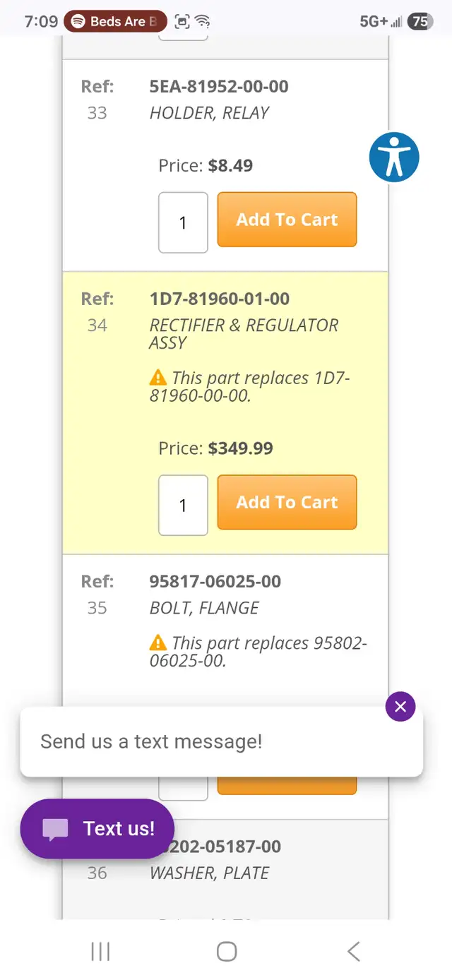
Task: Tap warning icon on rectifier replacement note
Action: pos(158,378)
